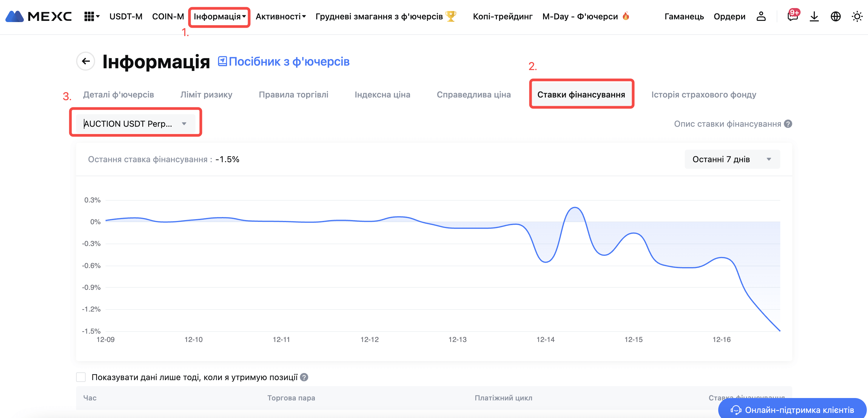Viewport: 868px width, 418px height.
Task: Click the MEXC logo
Action: [38, 16]
